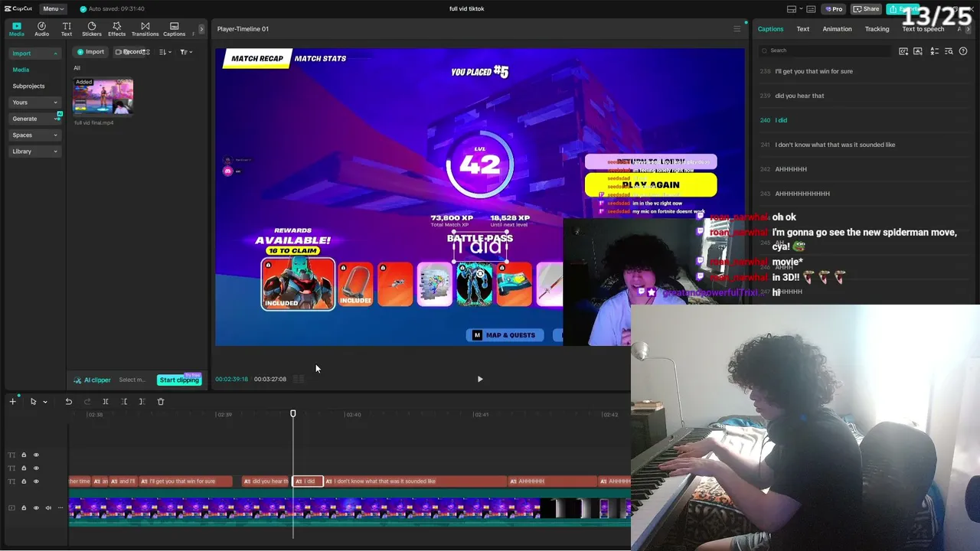Select the Media panel icon
Image resolution: width=980 pixels, height=551 pixels.
17,29
